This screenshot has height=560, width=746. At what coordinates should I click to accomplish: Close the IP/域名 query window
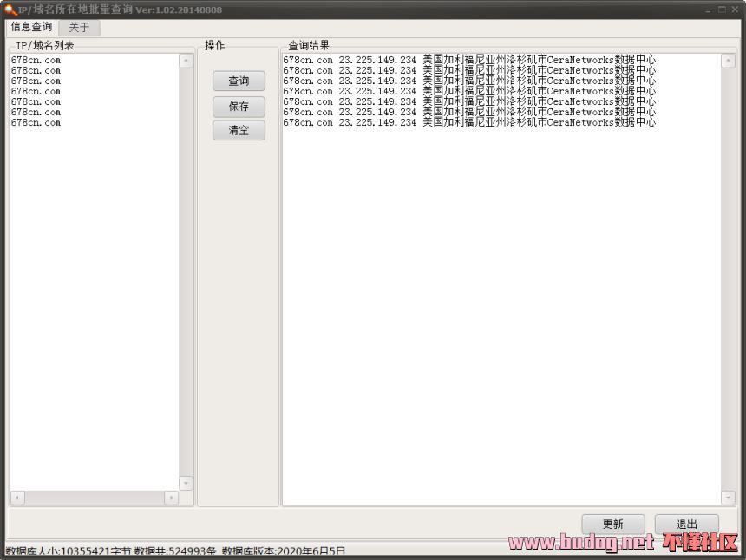coord(735,10)
